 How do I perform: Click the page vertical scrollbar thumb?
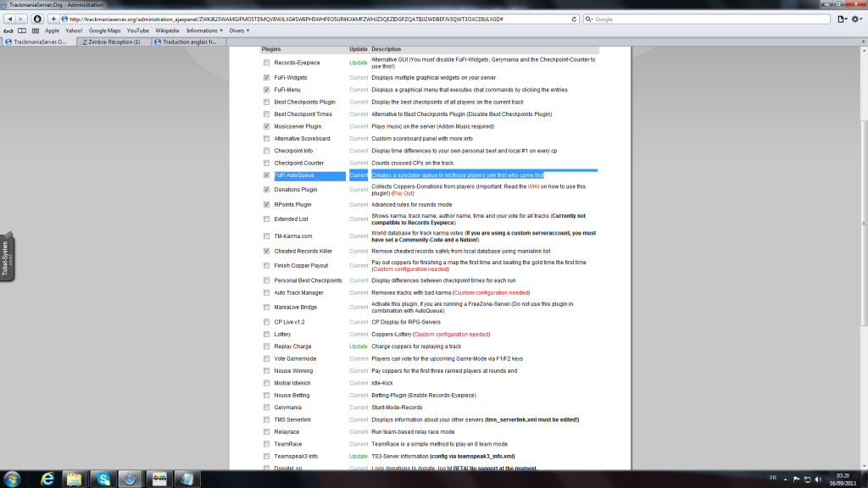tap(864, 221)
